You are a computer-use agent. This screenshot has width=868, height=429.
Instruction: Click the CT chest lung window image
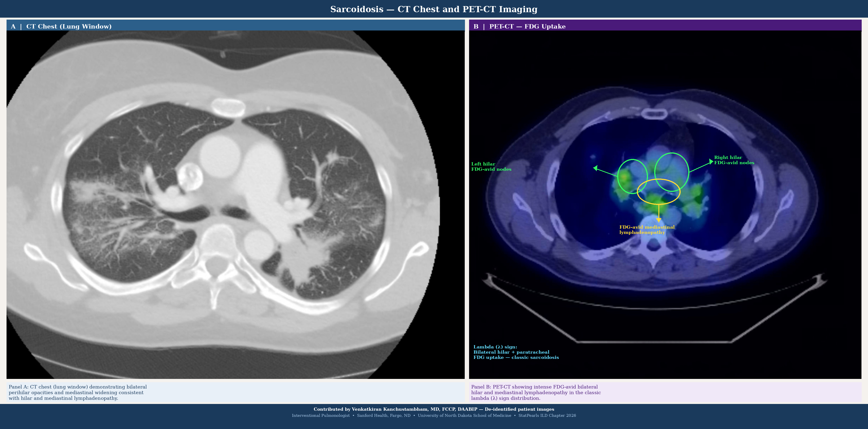(236, 205)
